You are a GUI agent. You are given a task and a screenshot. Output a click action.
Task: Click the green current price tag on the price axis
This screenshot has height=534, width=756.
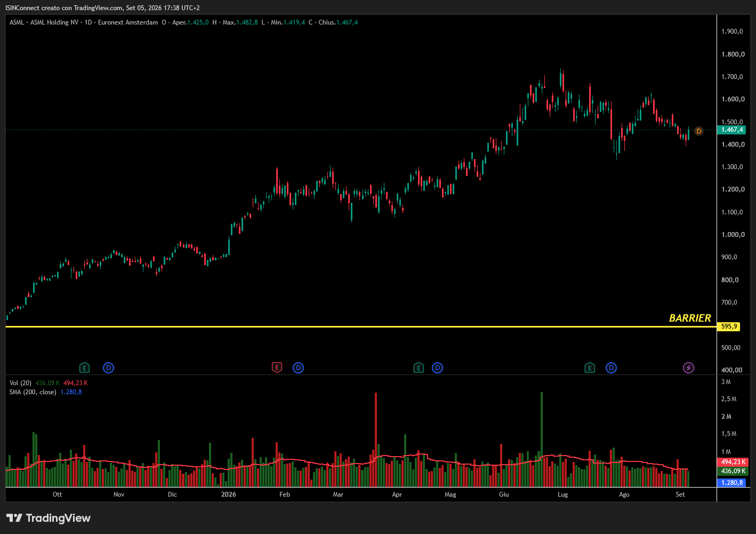pos(732,130)
